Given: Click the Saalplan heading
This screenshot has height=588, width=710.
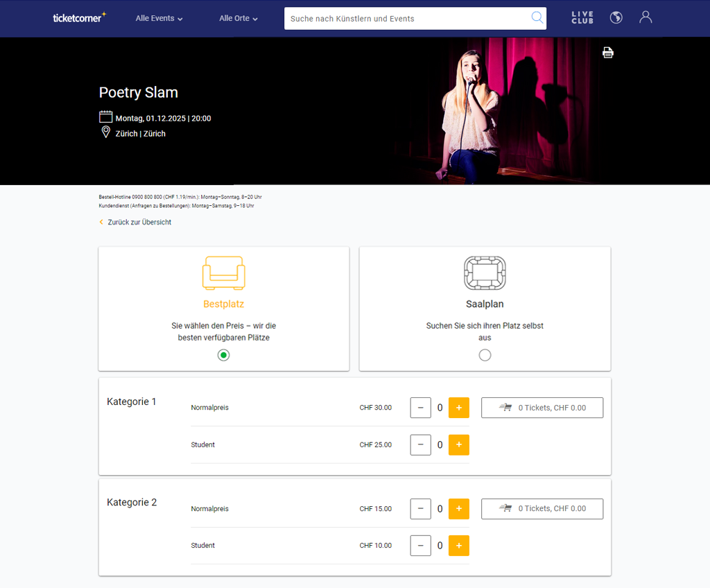Looking at the screenshot, I should (x=485, y=304).
